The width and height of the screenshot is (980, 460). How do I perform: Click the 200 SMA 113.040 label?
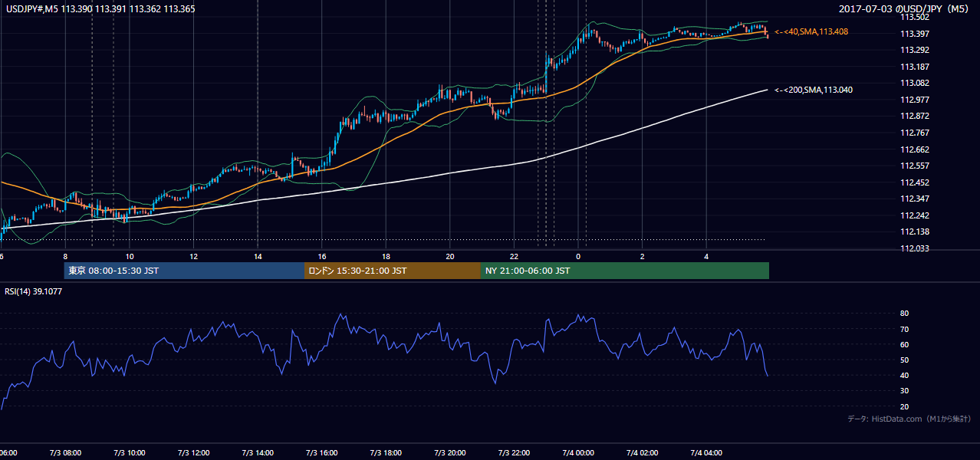(814, 90)
